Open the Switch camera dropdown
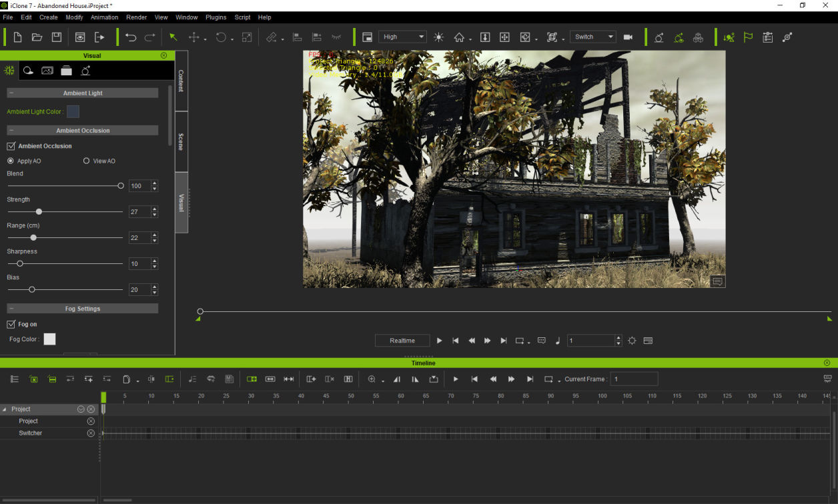838x504 pixels. coord(593,37)
